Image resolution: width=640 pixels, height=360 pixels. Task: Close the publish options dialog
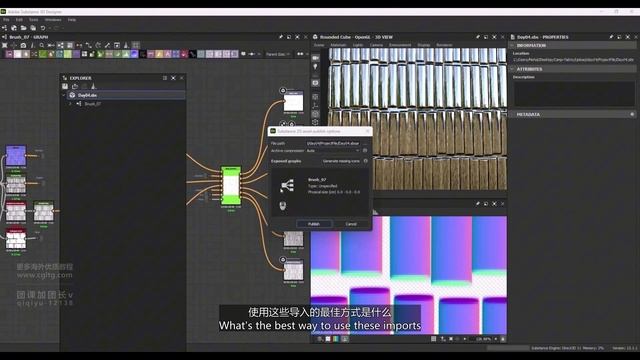[367, 131]
